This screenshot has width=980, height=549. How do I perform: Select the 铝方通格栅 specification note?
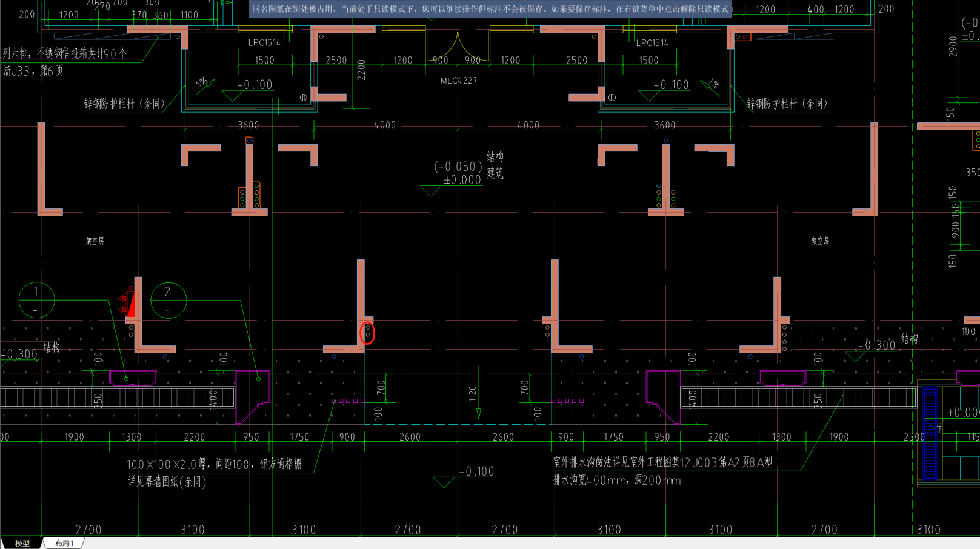215,465
